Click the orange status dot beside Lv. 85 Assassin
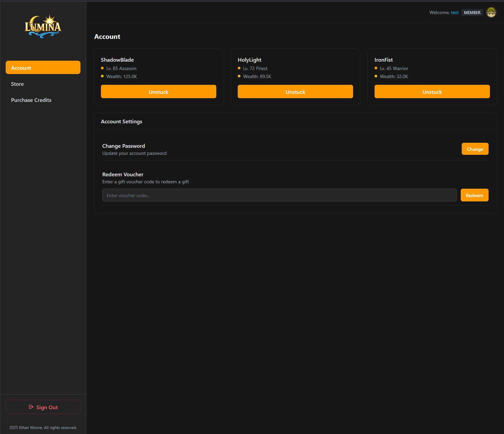504x434 pixels. click(x=102, y=68)
